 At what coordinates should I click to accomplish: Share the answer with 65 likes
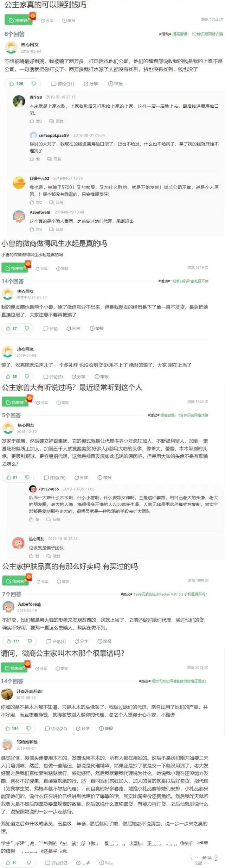79,376
